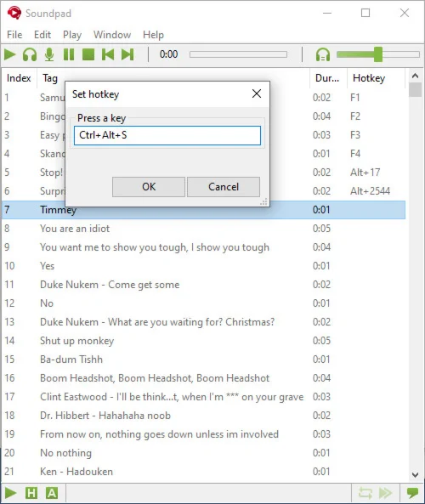Click the speech bubble icon in bottom right
The height and width of the screenshot is (504, 425).
click(412, 493)
